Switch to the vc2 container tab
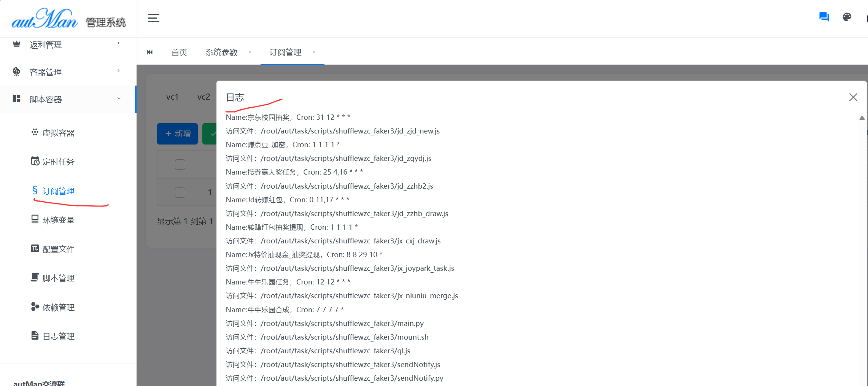Image resolution: width=868 pixels, height=386 pixels. point(203,97)
